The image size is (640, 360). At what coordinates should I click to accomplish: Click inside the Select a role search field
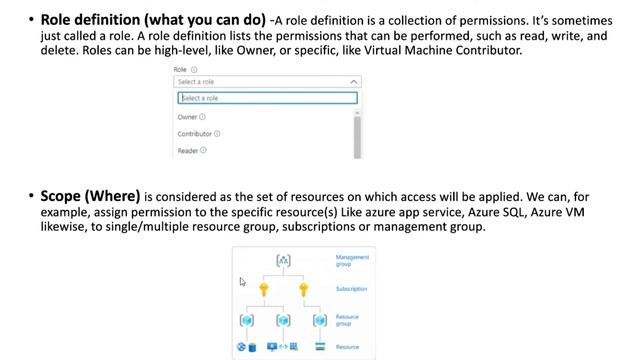click(267, 98)
